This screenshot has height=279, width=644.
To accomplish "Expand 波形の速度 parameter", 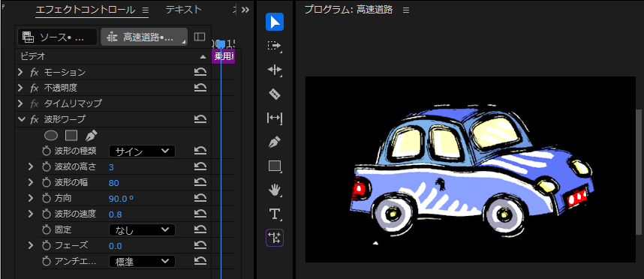I will [30, 214].
